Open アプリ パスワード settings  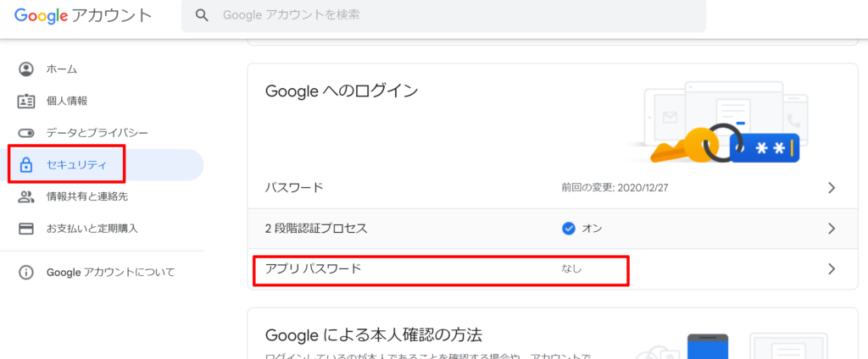(x=314, y=268)
